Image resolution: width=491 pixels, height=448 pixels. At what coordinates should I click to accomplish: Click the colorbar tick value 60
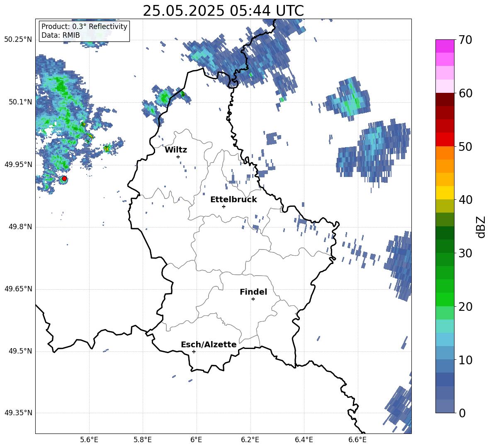465,93
